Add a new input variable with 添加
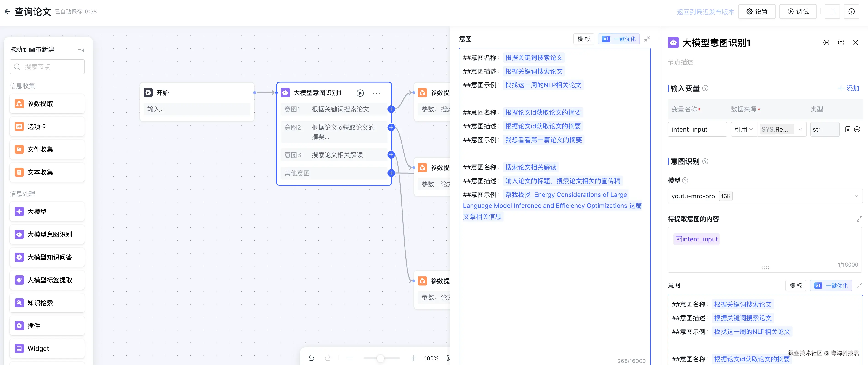The width and height of the screenshot is (868, 365). (848, 88)
